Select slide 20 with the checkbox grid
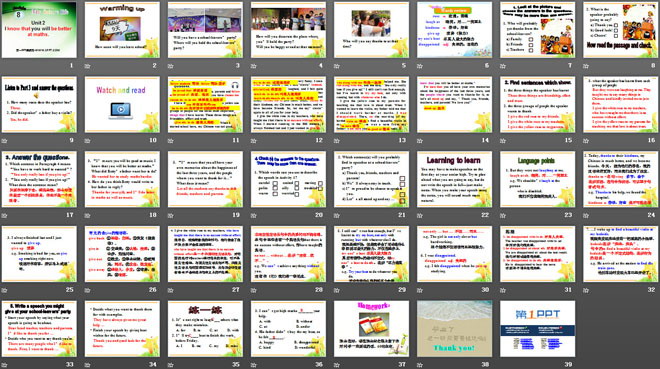 coord(288,179)
